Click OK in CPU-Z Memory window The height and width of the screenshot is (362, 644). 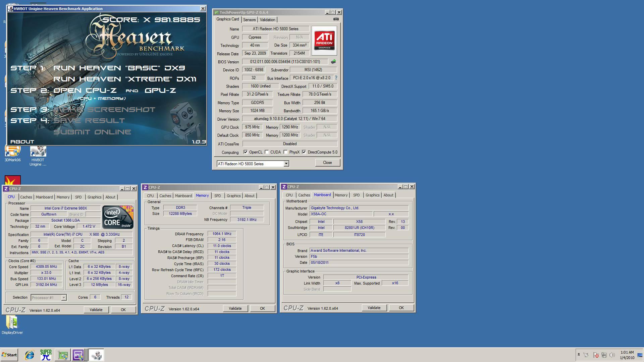(x=262, y=308)
